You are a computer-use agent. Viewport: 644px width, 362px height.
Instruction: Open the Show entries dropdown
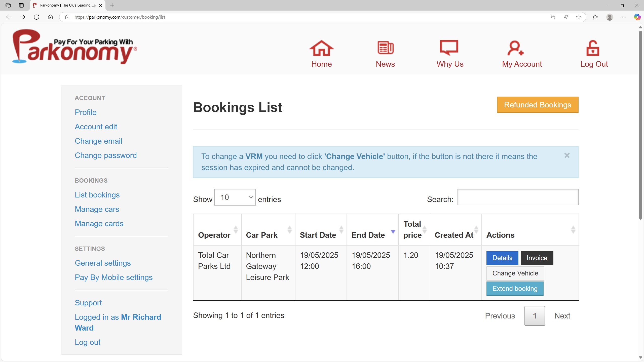click(235, 197)
